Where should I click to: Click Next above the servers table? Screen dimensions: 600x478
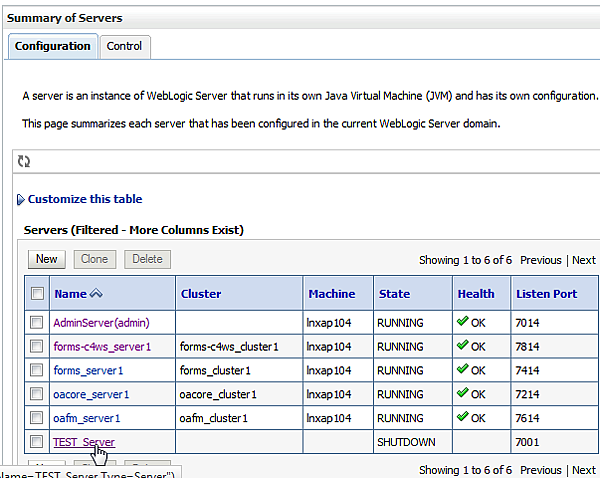click(x=584, y=260)
